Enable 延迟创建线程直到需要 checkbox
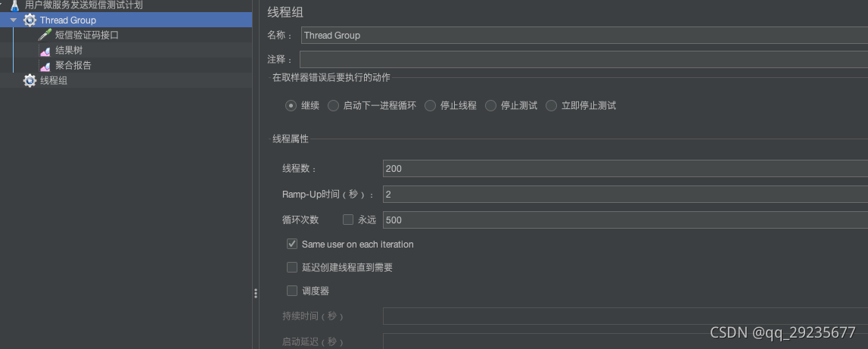Image resolution: width=868 pixels, height=349 pixels. [292, 267]
